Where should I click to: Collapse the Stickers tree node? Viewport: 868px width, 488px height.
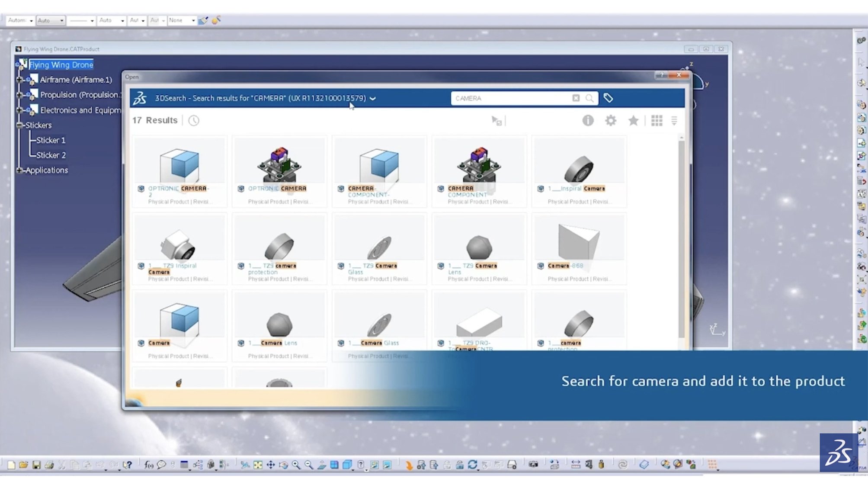click(x=19, y=125)
